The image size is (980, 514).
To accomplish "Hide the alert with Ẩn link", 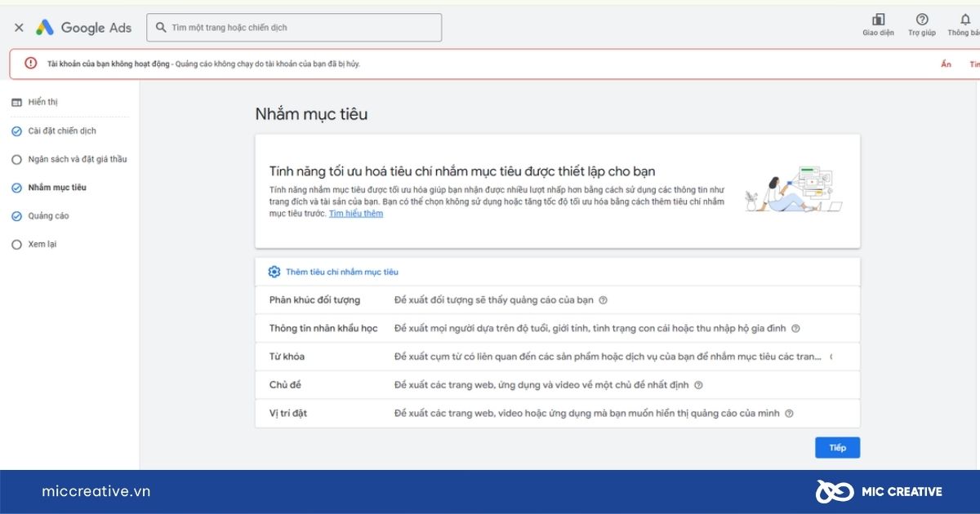I will point(946,64).
